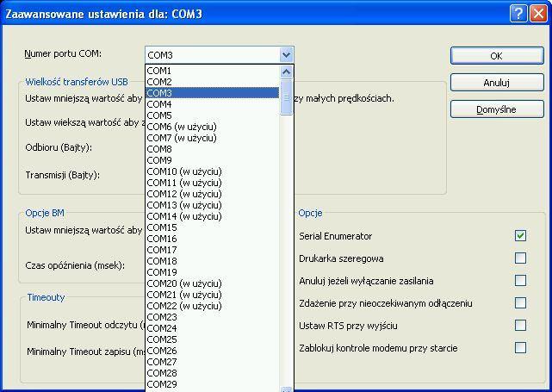Select COM14 (w użyciu) entry
Image resolution: width=552 pixels, height=392 pixels.
click(x=213, y=216)
